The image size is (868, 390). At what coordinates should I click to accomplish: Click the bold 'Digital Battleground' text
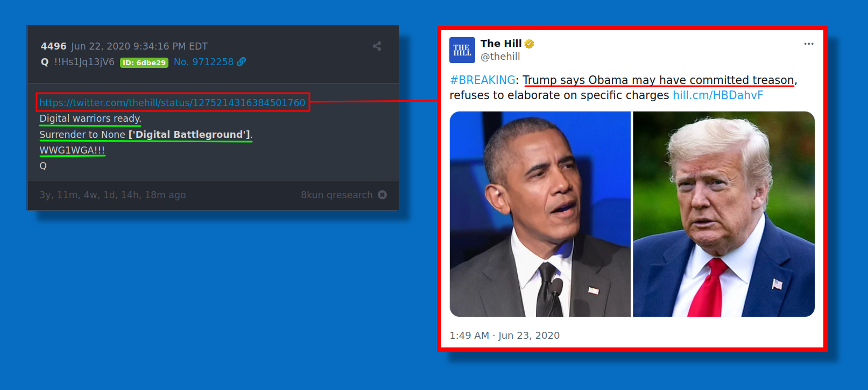pos(189,134)
